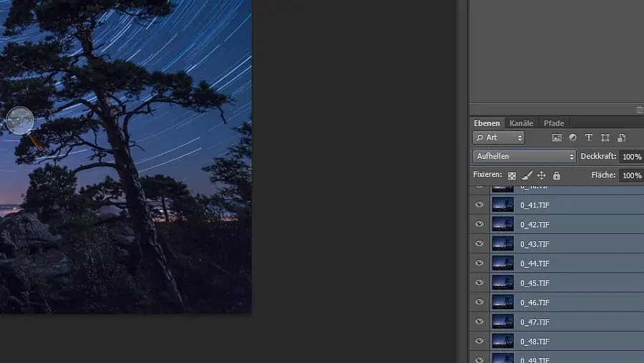Click the pixel layer filter icon
The height and width of the screenshot is (363, 644).
[557, 137]
